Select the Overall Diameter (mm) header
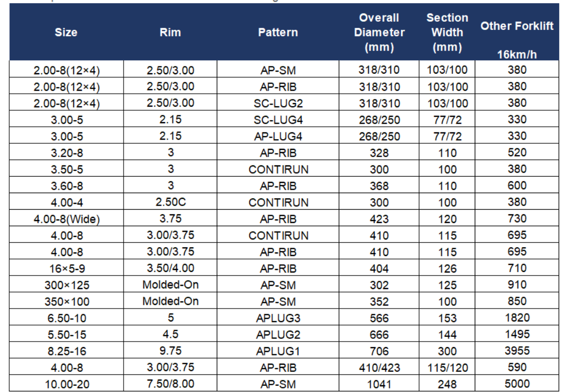Viewport: 570px width, 392px height. tap(379, 32)
